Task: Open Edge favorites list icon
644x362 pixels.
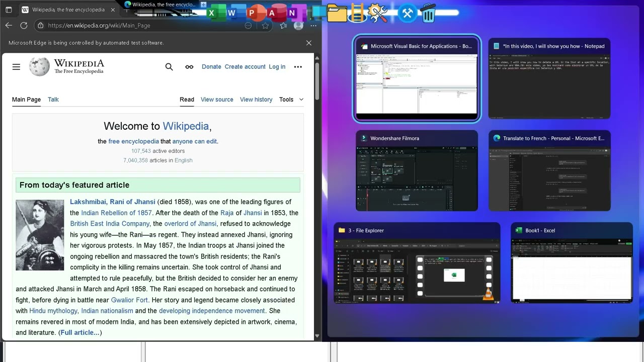Action: tap(283, 25)
